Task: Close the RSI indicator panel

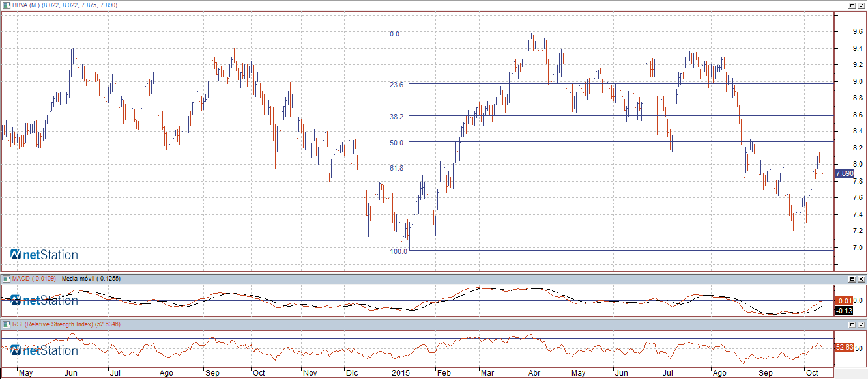Action: [x=862, y=324]
